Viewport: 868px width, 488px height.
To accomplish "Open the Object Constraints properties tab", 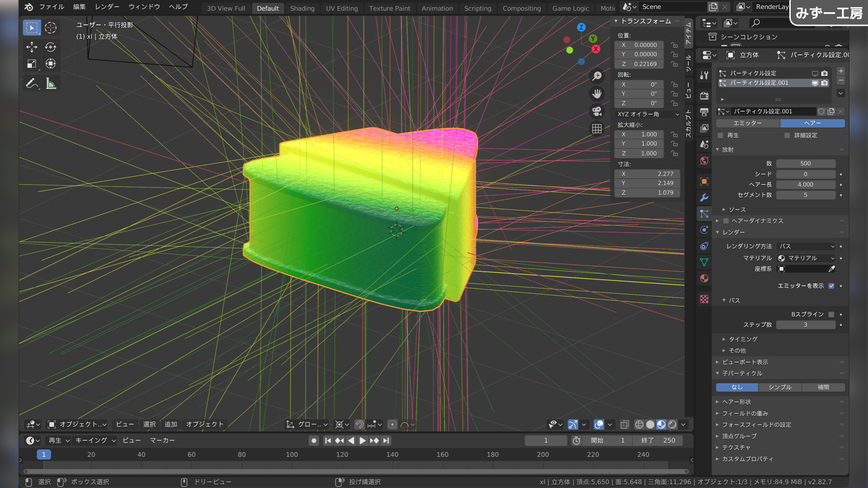I will [704, 246].
